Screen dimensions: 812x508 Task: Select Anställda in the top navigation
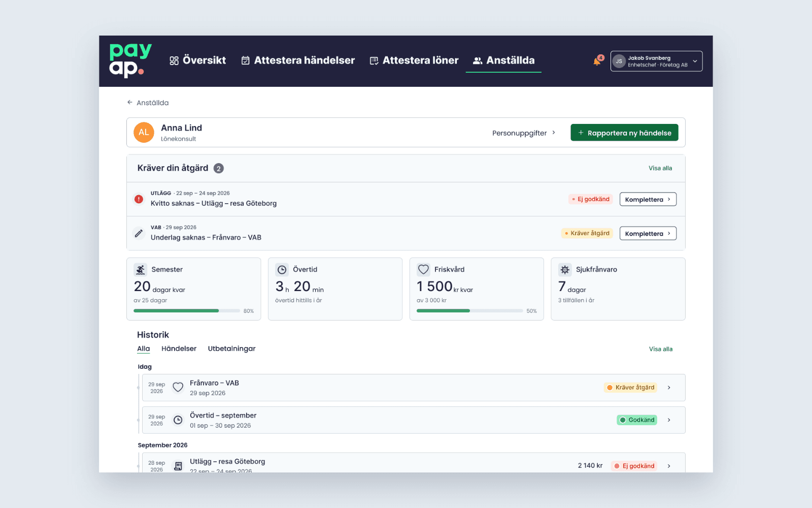(503, 60)
